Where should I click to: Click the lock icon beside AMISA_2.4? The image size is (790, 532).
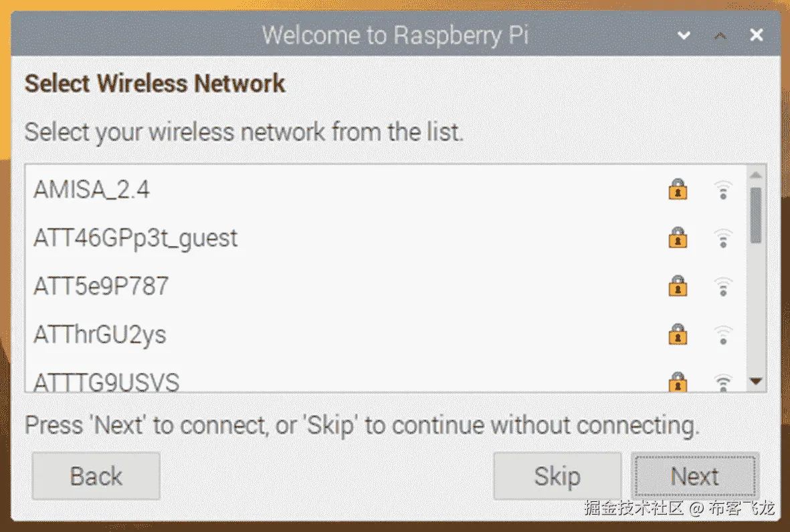(678, 190)
